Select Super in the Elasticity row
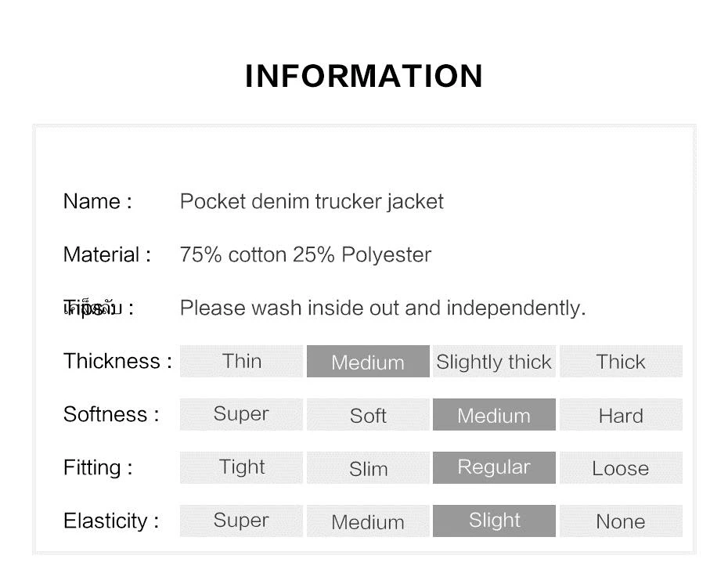 241,521
